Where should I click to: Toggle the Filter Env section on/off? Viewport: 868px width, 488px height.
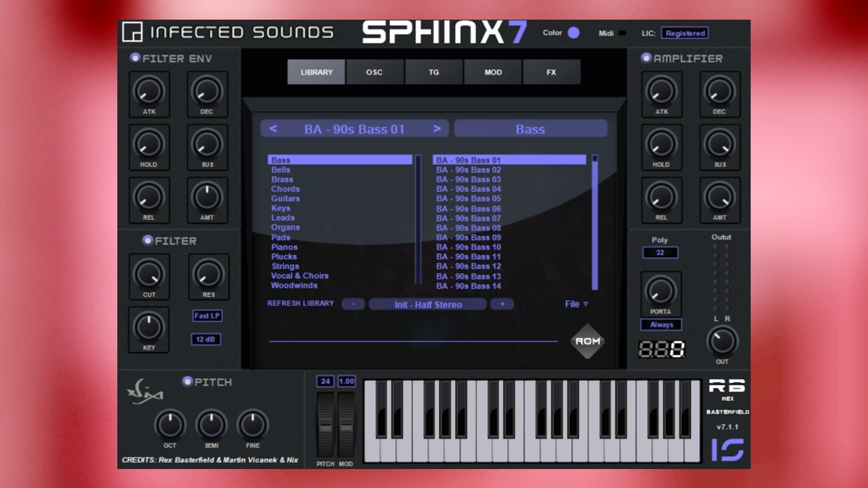(x=135, y=58)
